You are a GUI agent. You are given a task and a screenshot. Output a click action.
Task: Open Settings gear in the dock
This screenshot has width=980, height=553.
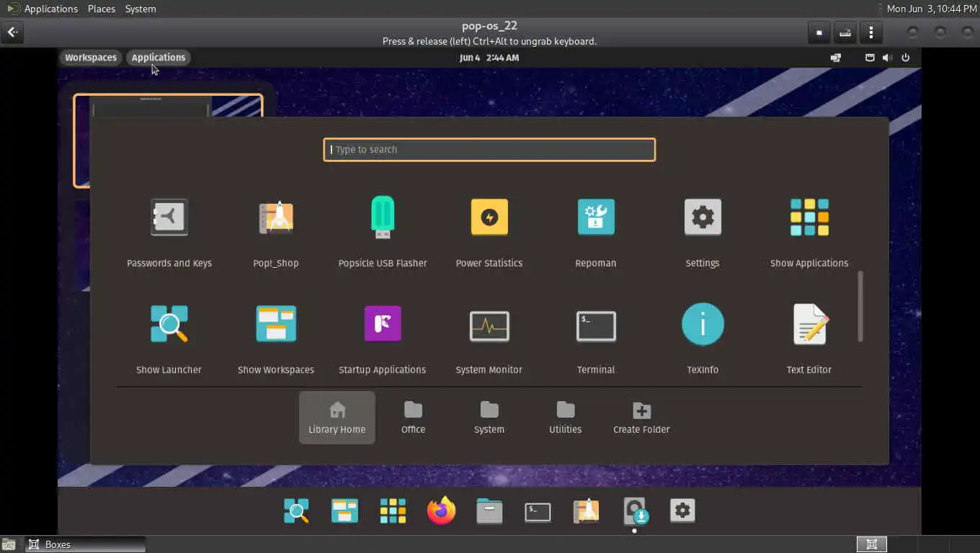[682, 511]
